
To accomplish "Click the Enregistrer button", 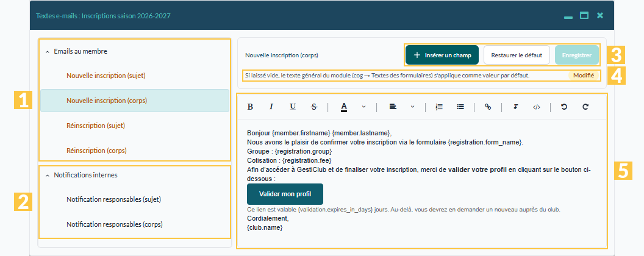I will click(577, 55).
